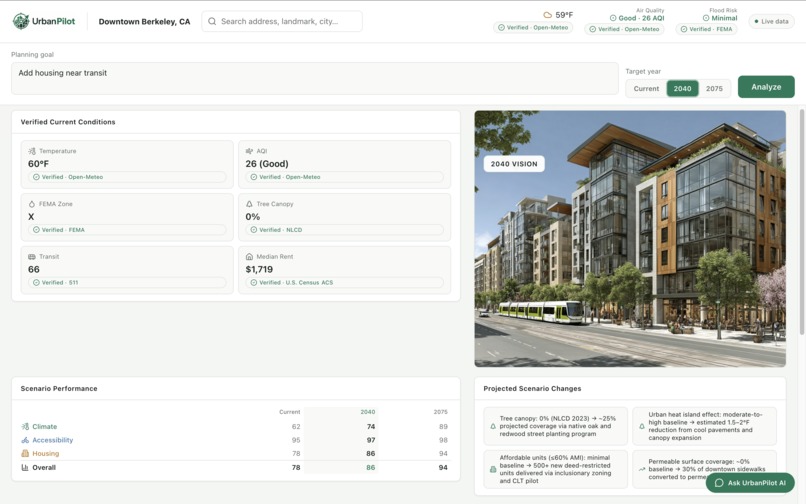Screen dimensions: 806x504
Task: Click the Analyze button
Action: click(x=766, y=87)
